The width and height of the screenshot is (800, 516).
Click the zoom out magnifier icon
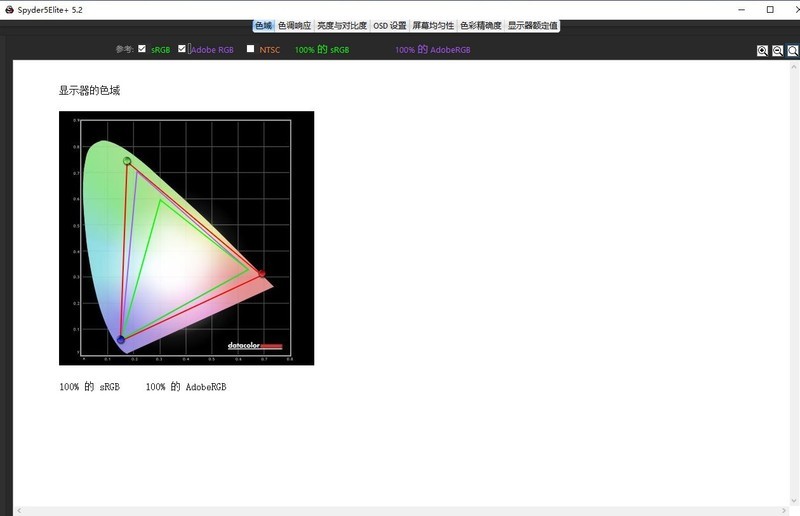(777, 50)
